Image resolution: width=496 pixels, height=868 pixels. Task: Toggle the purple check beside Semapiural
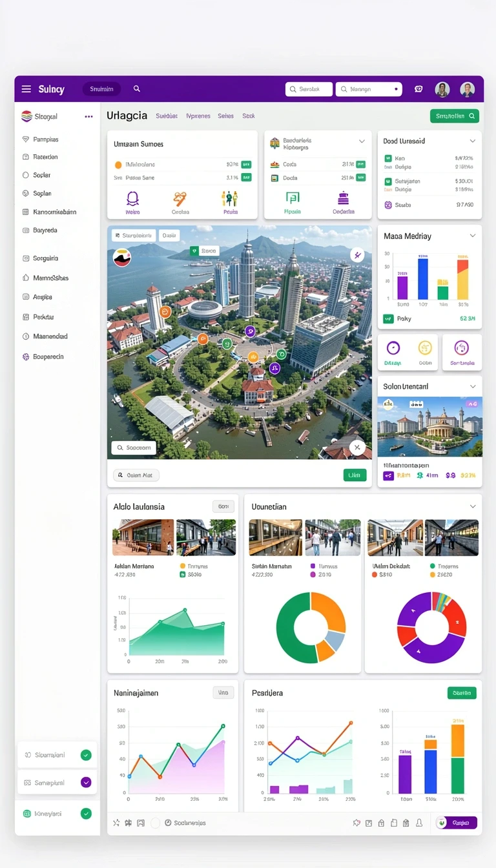click(x=86, y=782)
